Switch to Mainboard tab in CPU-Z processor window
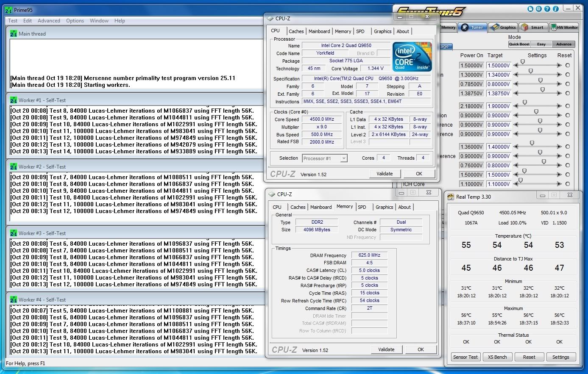 [x=319, y=31]
